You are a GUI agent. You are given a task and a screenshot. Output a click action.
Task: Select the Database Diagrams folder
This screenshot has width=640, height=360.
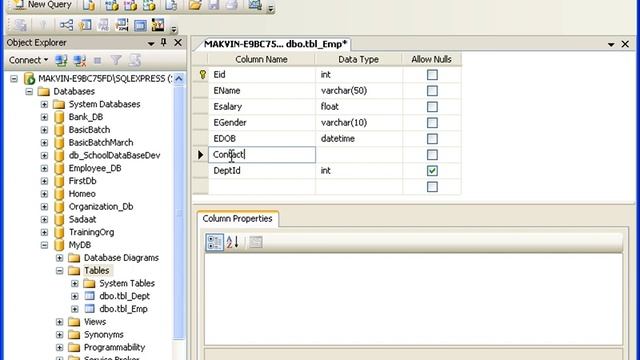click(x=121, y=258)
